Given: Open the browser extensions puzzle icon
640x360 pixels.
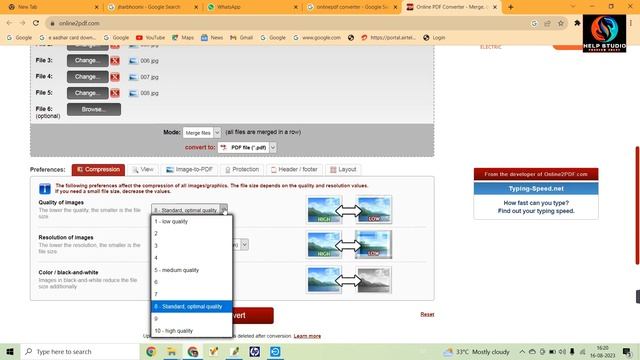Looking at the screenshot, I should click(577, 23).
